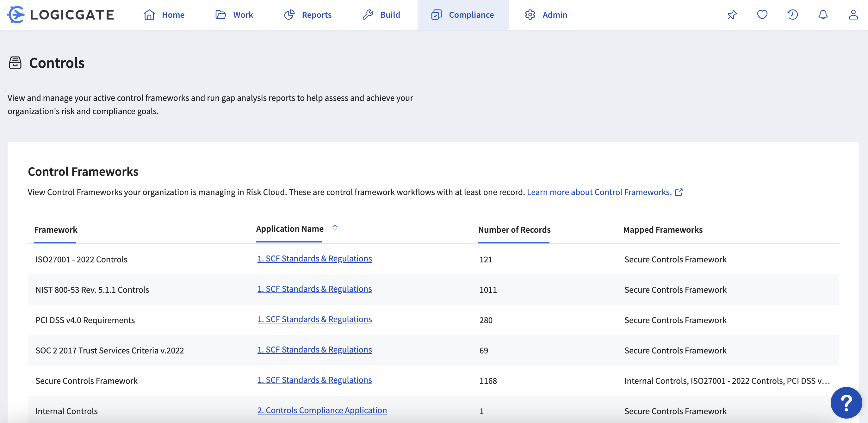Click the Compliance checkbox icon
Image resolution: width=868 pixels, height=423 pixels.
click(x=436, y=15)
